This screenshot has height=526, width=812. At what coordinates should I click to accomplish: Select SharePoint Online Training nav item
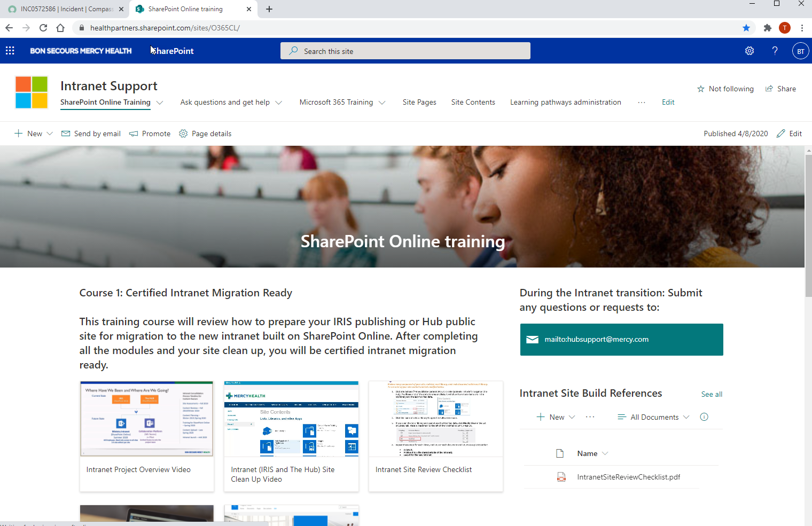pos(105,102)
